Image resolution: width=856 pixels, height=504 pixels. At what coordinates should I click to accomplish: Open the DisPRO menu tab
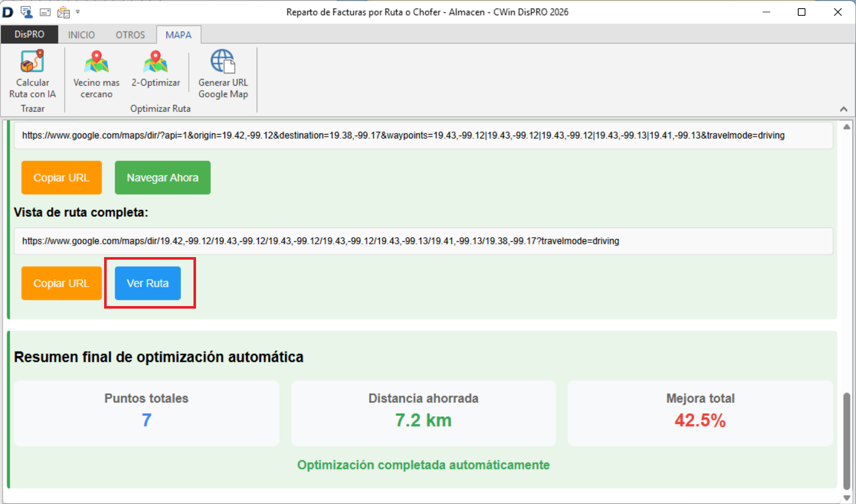pos(29,34)
